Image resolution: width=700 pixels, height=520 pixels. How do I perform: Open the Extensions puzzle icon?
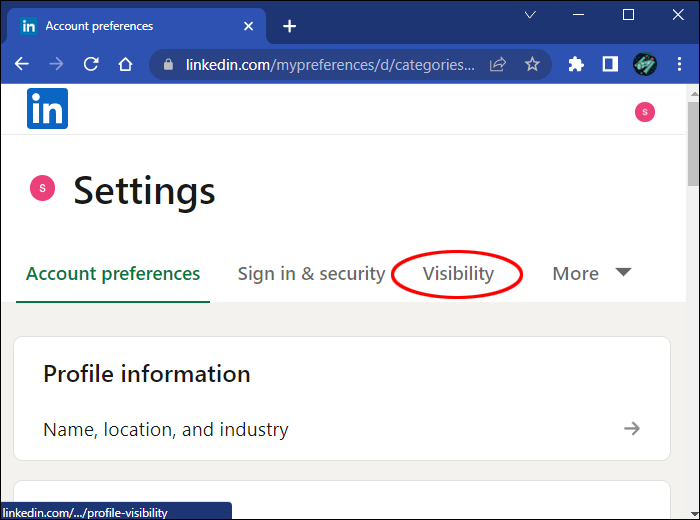pyautogui.click(x=575, y=64)
